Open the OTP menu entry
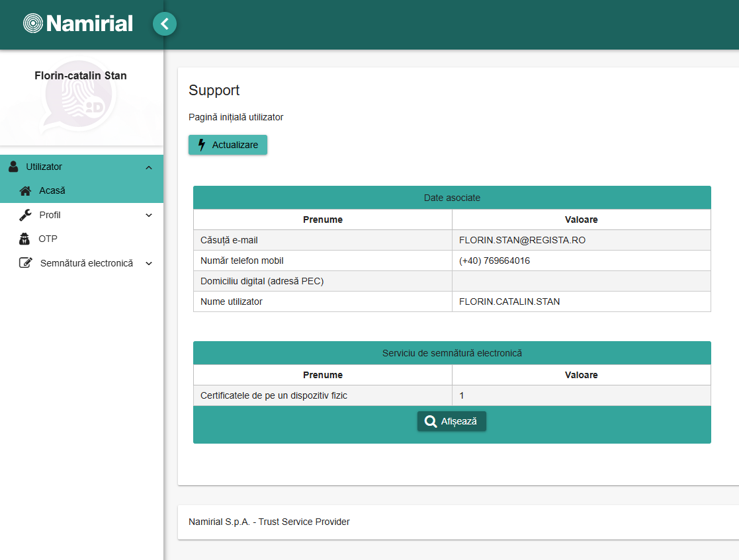The width and height of the screenshot is (739, 560). coord(48,239)
